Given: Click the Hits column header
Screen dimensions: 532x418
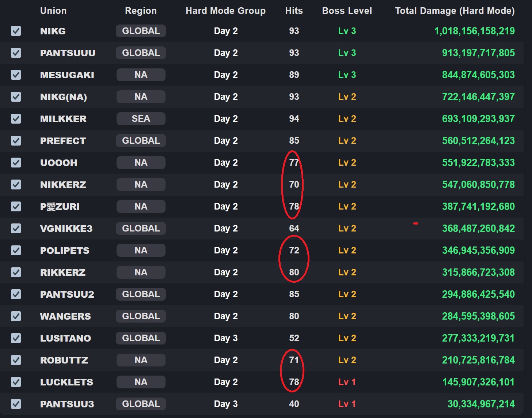Looking at the screenshot, I should coord(294,11).
